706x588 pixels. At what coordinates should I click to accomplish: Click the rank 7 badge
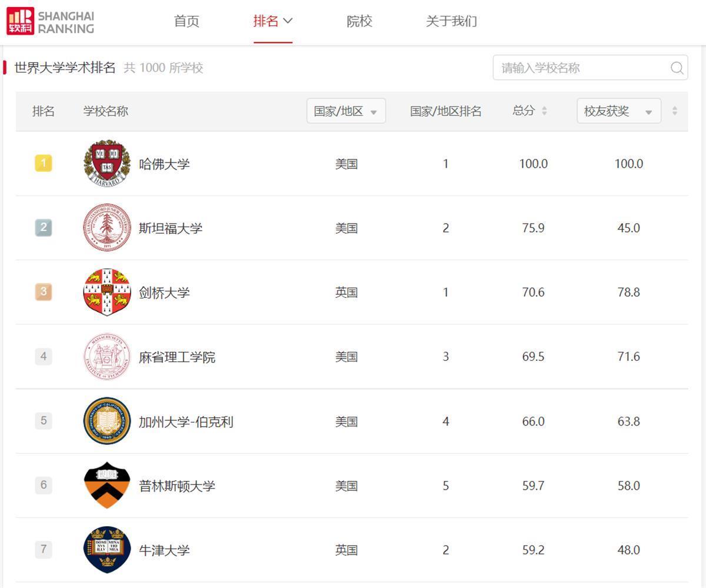tap(44, 549)
